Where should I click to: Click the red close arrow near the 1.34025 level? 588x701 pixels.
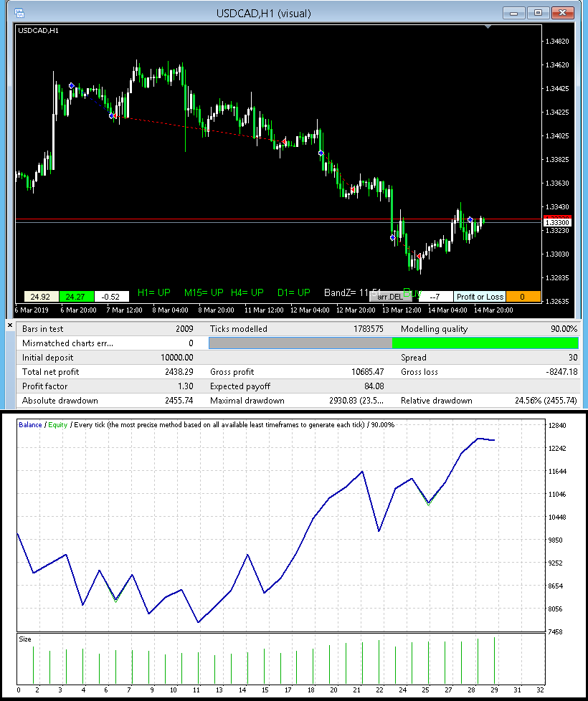(283, 142)
